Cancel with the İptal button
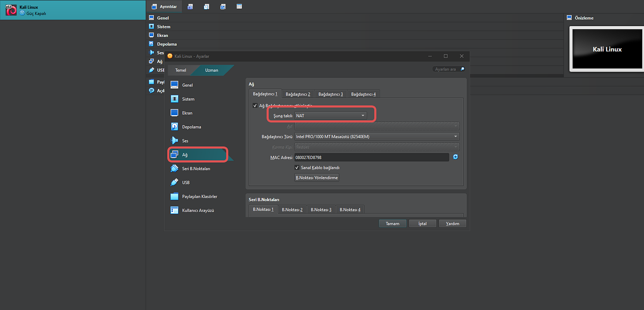 (422, 224)
